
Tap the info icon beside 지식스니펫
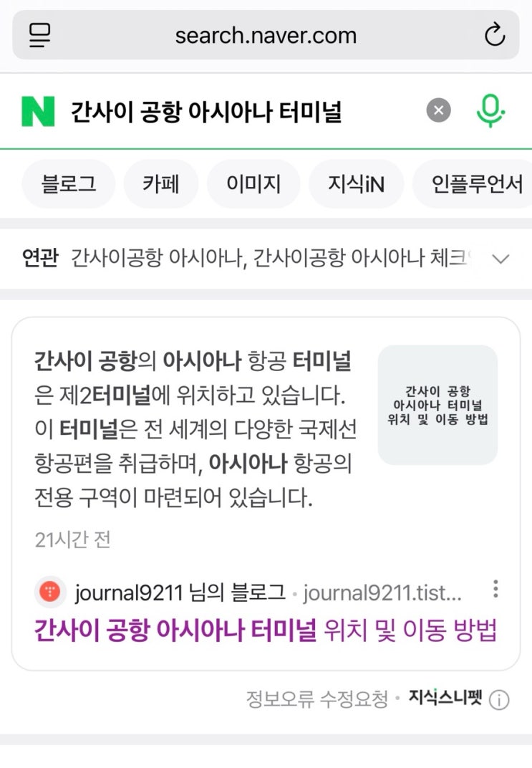click(x=499, y=700)
